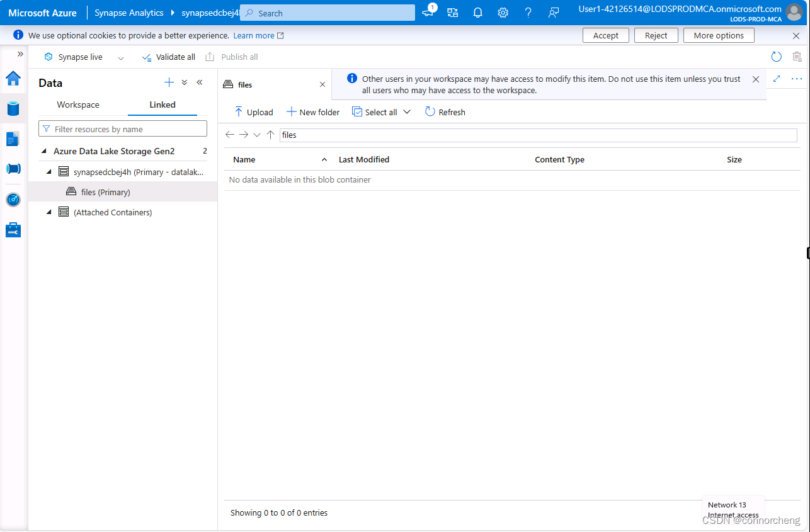Switch to the Workspace tab

click(78, 105)
